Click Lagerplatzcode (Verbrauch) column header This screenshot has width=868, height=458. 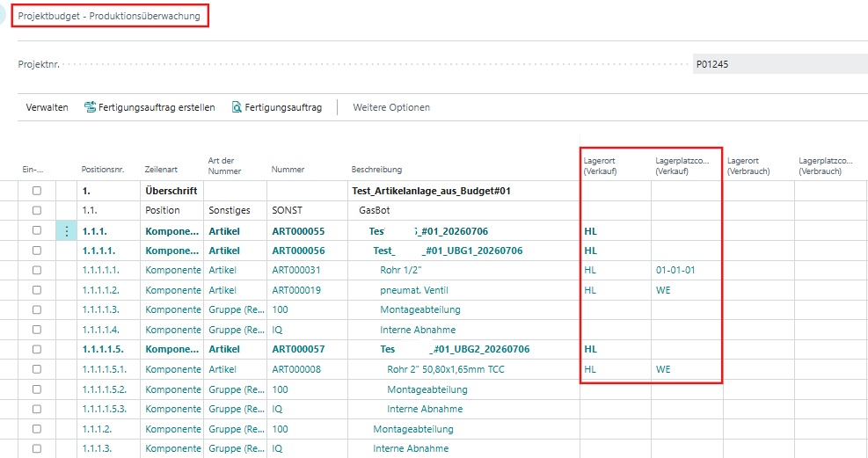[x=826, y=166]
